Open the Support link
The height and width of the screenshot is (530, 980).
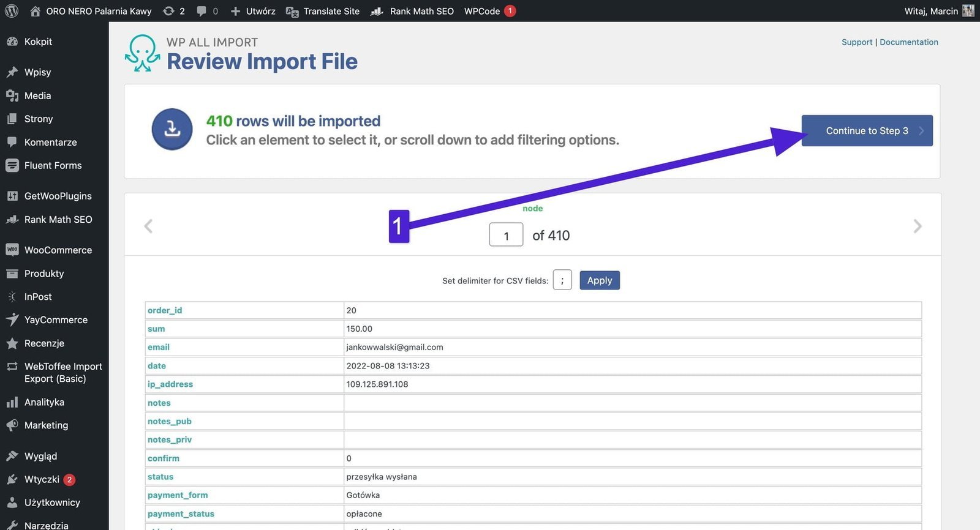856,42
